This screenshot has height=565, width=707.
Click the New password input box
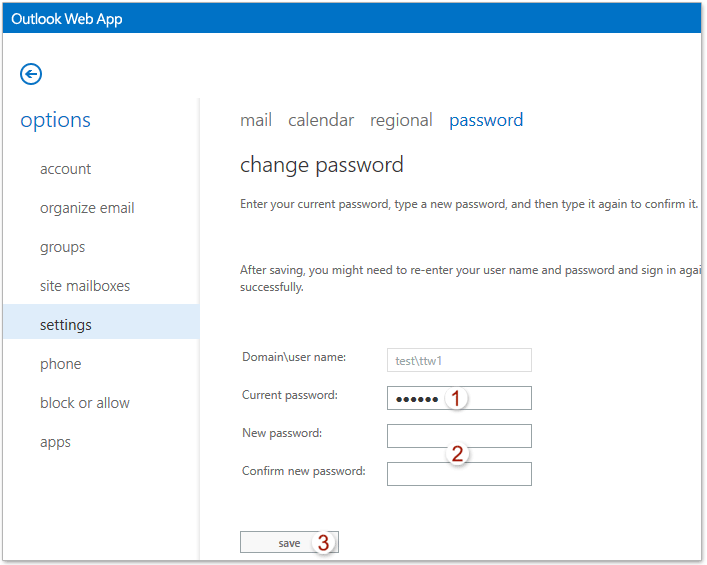coord(459,436)
